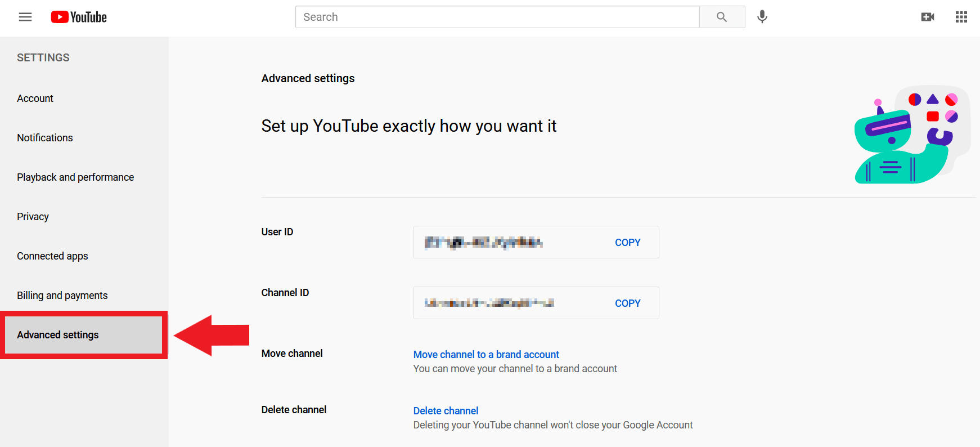
Task: Focus the Search text field
Action: click(497, 17)
